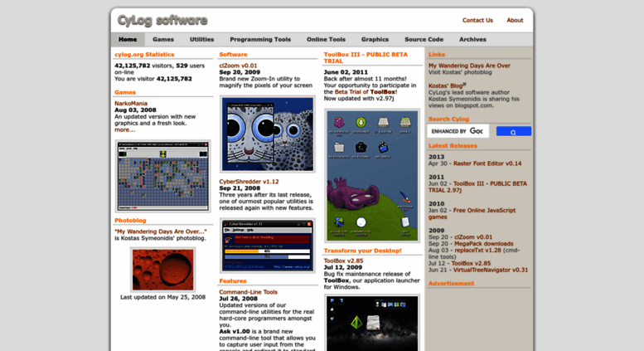Switch to the Utilities tab

coord(201,40)
